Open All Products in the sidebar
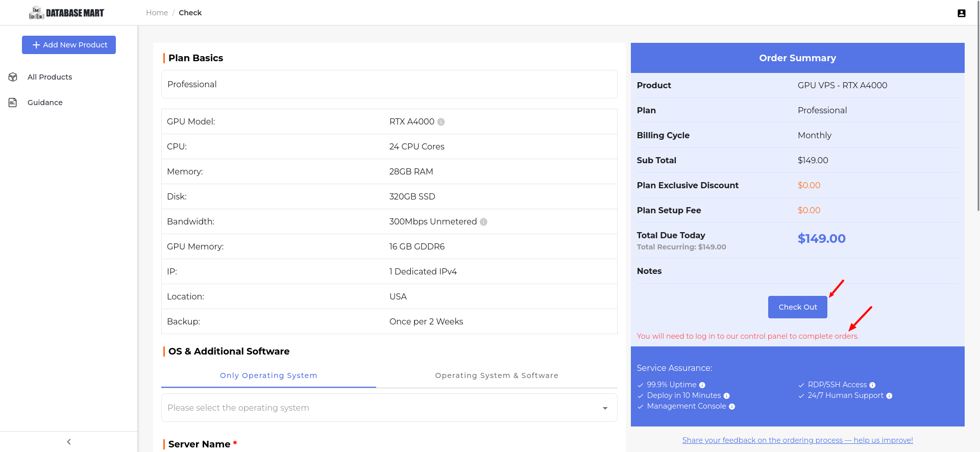Image resolution: width=980 pixels, height=452 pixels. coord(50,77)
